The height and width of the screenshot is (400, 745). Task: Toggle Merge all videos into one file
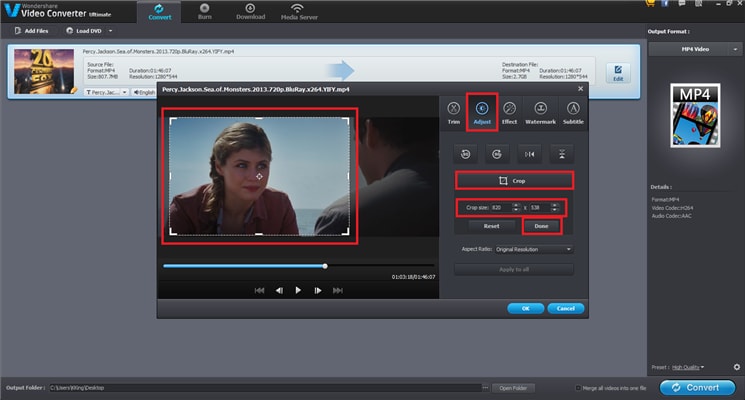(578, 388)
